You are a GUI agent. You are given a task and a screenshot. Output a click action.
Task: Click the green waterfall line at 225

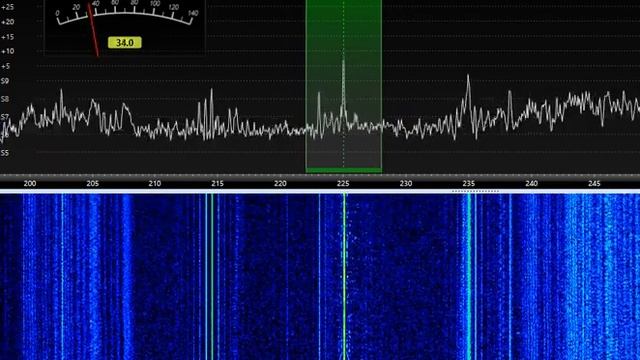click(344, 277)
